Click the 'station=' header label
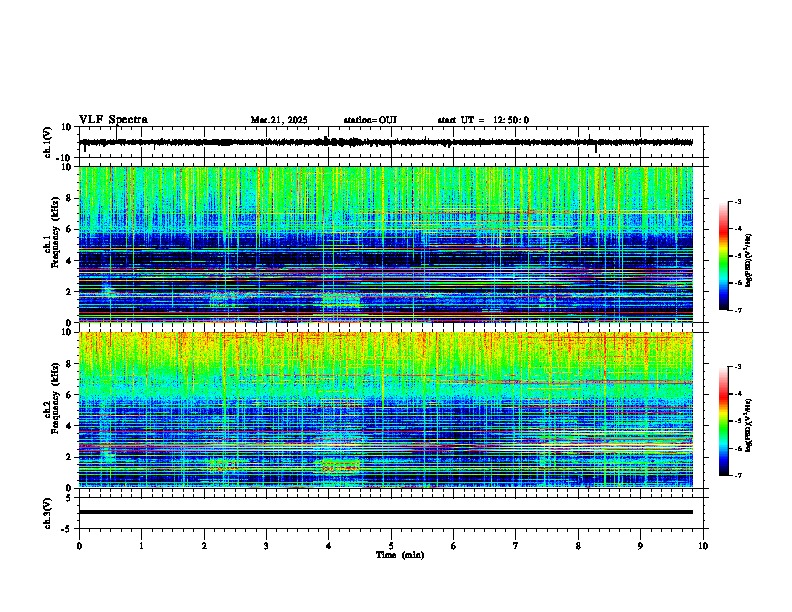This screenshot has height=612, width=792. (361, 120)
